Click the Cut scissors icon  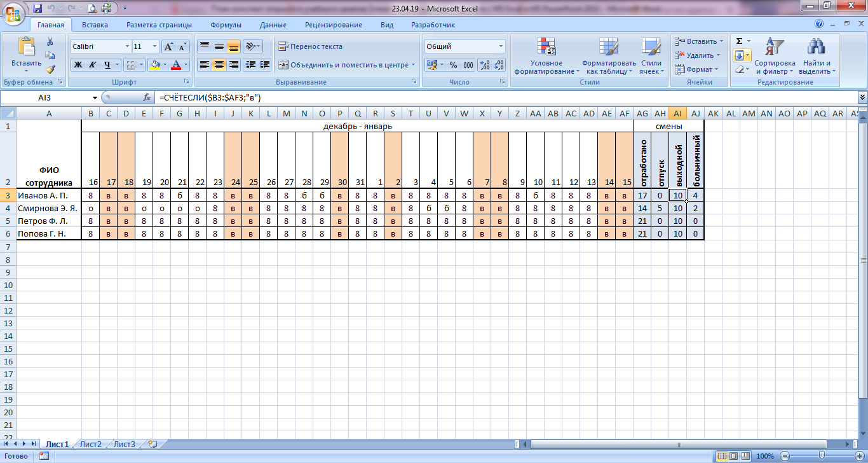pos(50,41)
